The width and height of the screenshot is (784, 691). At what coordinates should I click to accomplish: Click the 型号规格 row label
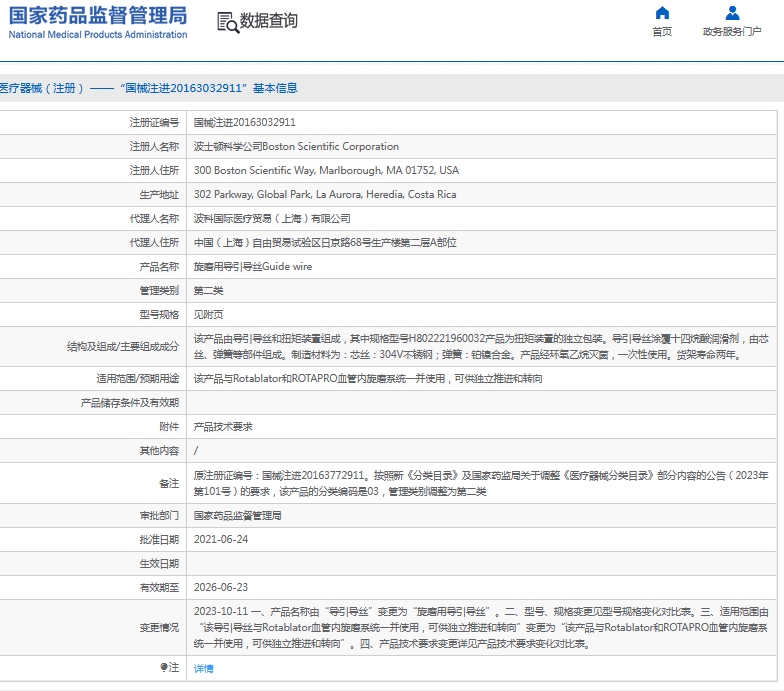click(x=159, y=314)
